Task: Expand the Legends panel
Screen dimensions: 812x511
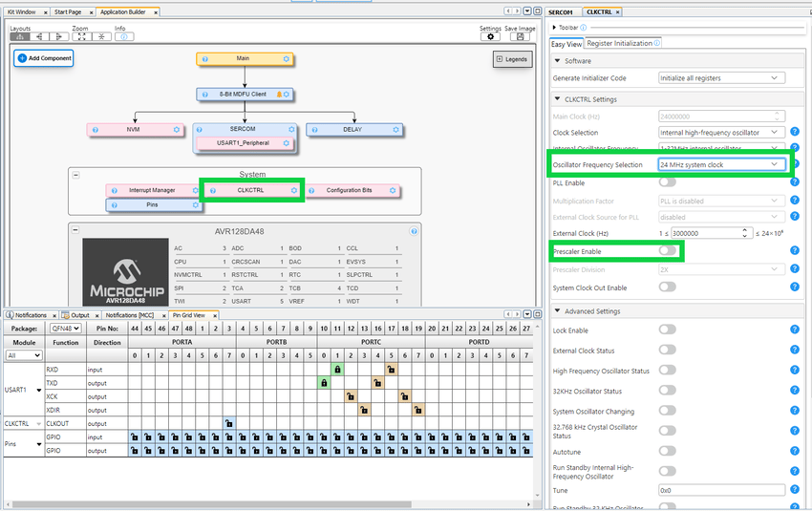Action: pos(512,59)
